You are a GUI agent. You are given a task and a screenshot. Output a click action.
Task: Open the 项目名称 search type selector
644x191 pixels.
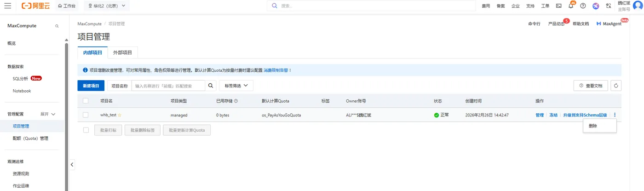coord(120,86)
